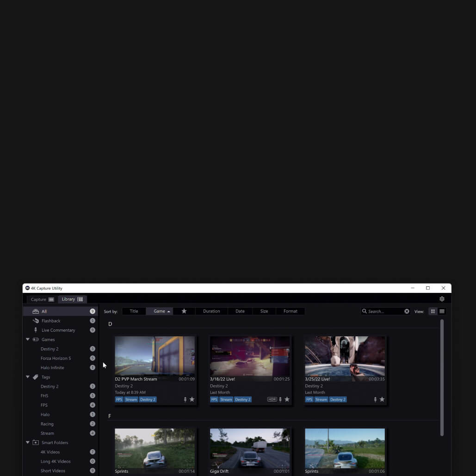Click the Flashback sidebar icon
Screen dimensions: 476x476
tap(36, 321)
